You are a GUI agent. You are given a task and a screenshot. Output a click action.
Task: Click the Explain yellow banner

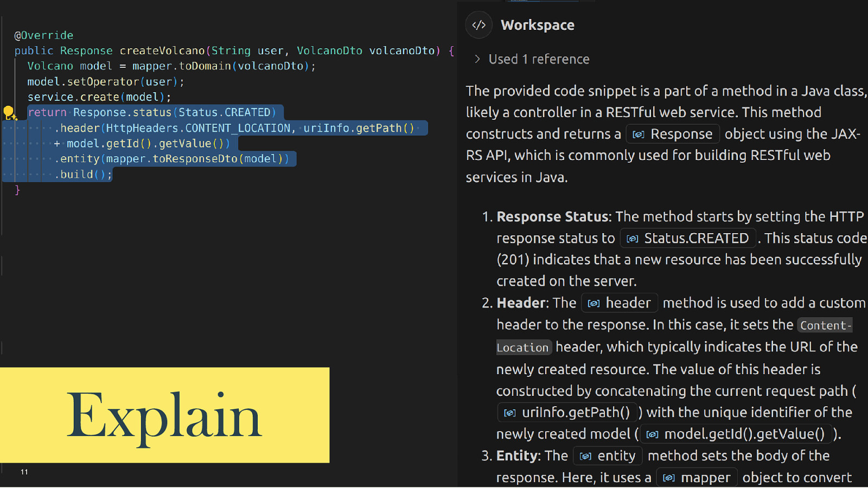pos(164,415)
